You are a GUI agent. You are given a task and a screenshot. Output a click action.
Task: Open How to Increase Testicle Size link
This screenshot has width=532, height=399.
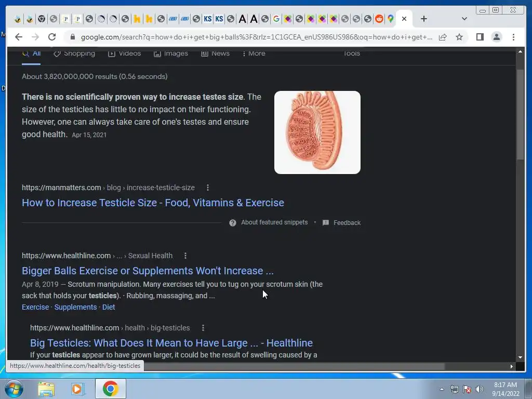click(153, 203)
